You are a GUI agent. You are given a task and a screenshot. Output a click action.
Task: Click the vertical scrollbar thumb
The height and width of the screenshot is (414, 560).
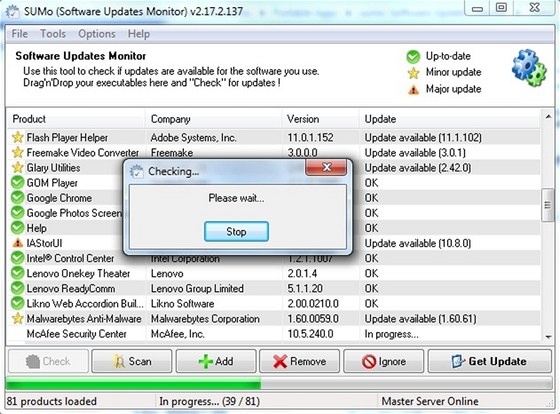(548, 205)
